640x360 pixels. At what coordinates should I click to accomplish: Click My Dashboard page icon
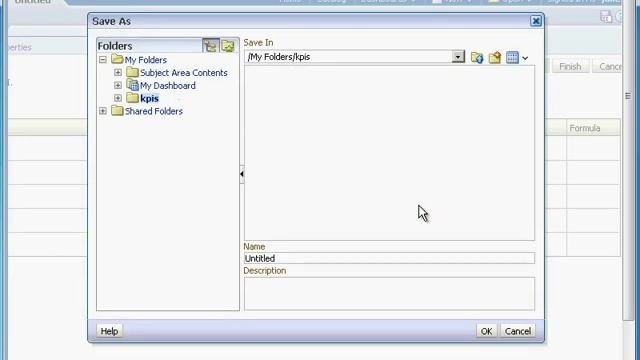click(x=133, y=85)
